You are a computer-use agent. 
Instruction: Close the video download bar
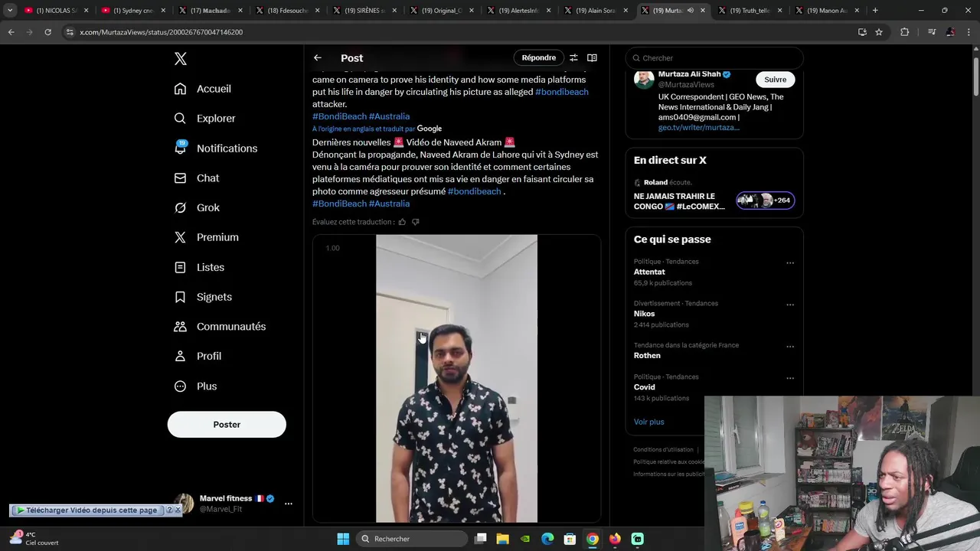(178, 510)
